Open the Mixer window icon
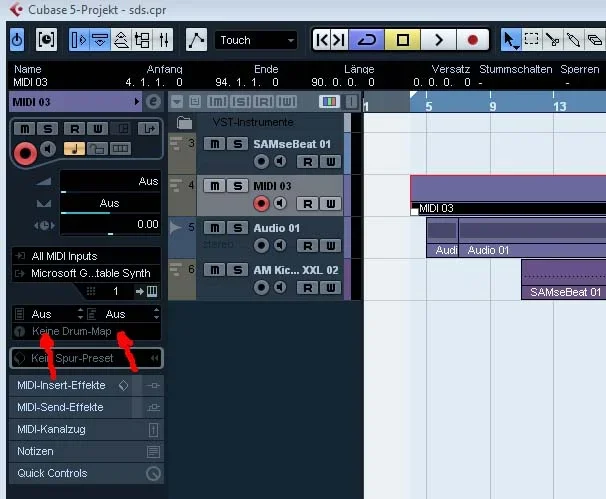The height and width of the screenshot is (499, 606). point(163,39)
